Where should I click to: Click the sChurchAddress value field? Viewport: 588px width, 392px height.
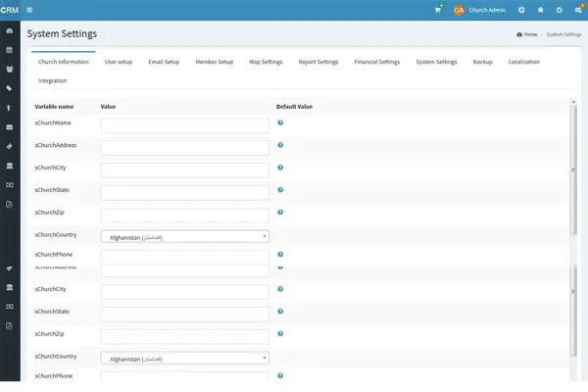[x=184, y=148]
